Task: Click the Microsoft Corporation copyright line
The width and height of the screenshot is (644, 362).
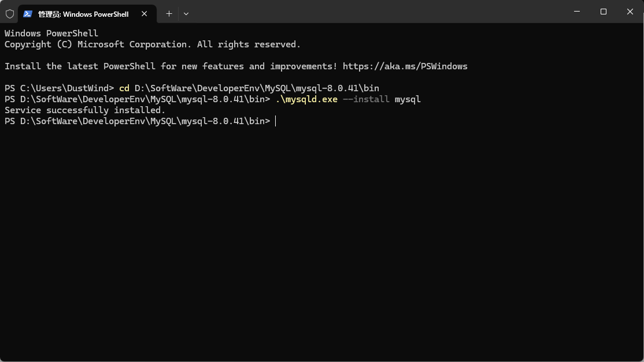Action: (153, 44)
